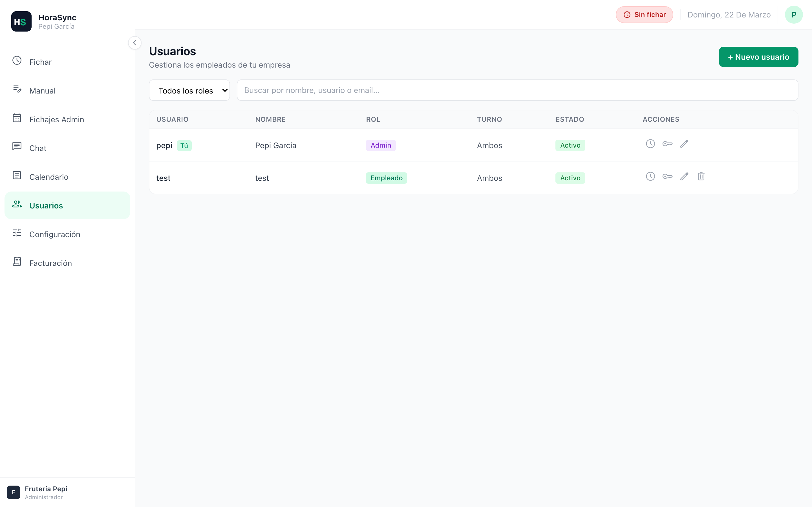Click the clock icon in test's row
Screen dimensions: 812x507
point(650,176)
